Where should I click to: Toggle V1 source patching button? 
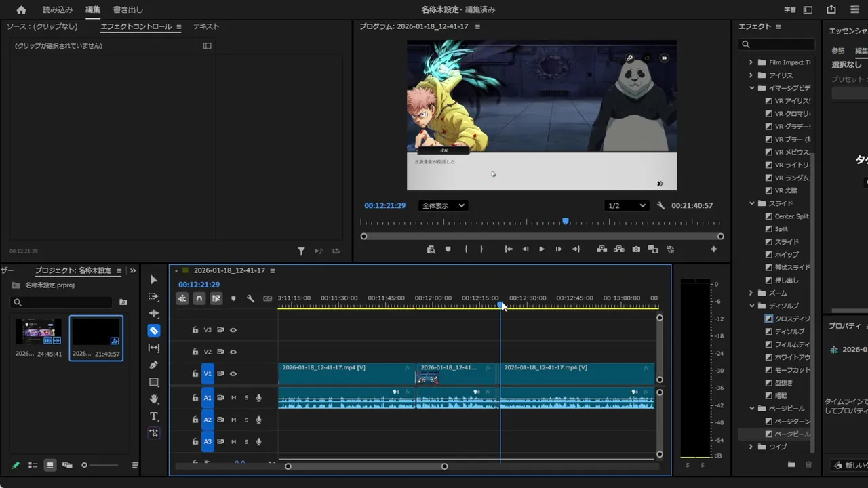pos(208,374)
